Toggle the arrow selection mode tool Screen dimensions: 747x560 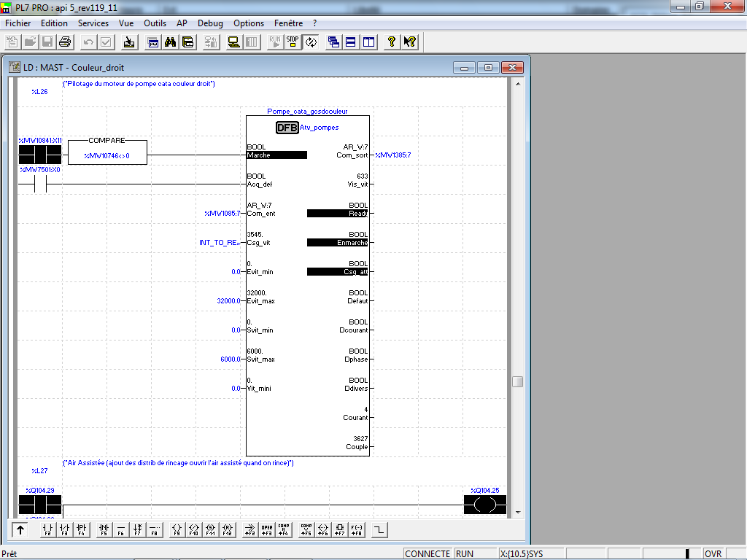tap(20, 530)
